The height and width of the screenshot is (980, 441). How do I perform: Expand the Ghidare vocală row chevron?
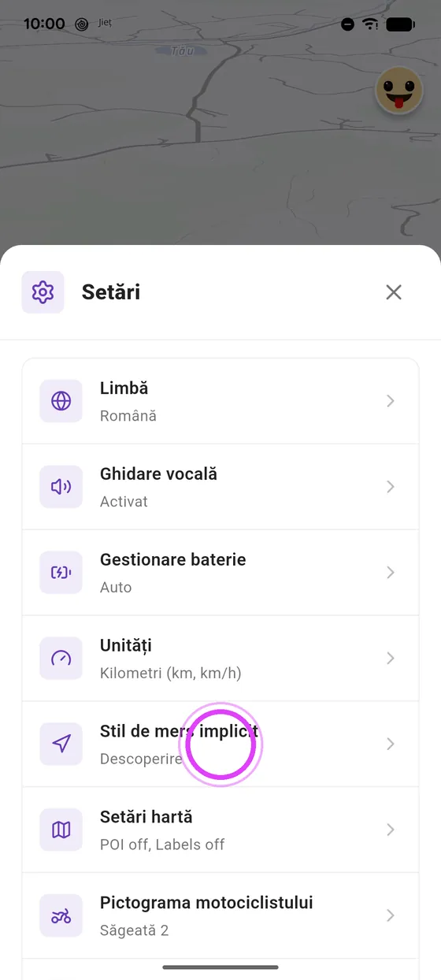[x=391, y=487]
